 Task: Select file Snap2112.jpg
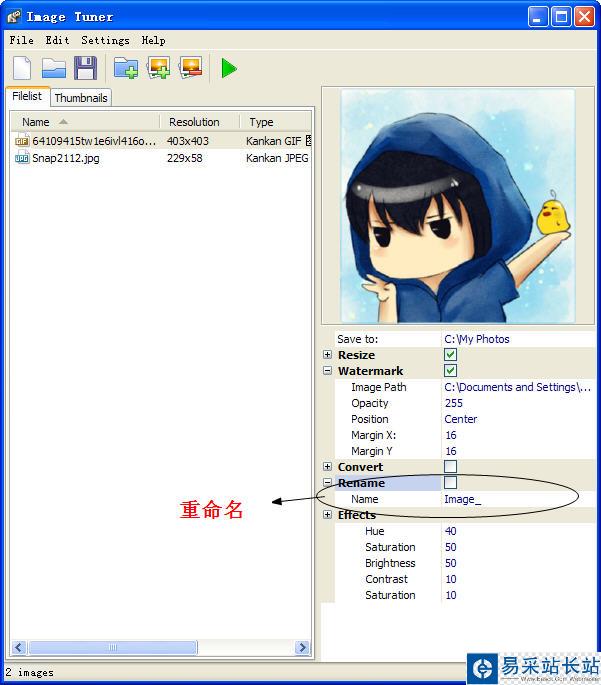click(x=66, y=158)
